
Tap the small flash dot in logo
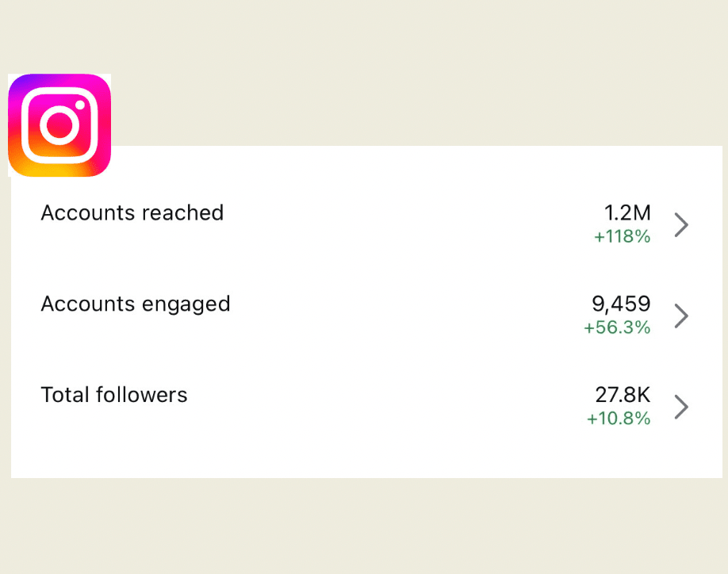click(x=80, y=105)
